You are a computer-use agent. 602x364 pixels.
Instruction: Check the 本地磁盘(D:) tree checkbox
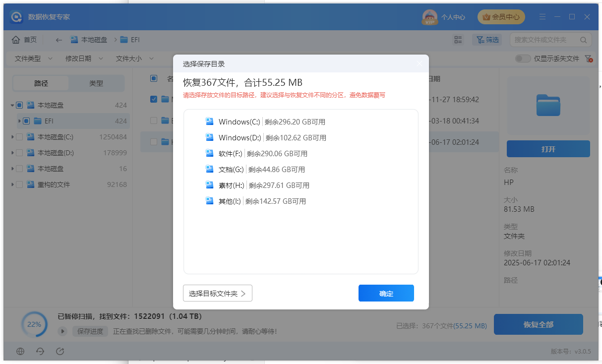[19, 153]
